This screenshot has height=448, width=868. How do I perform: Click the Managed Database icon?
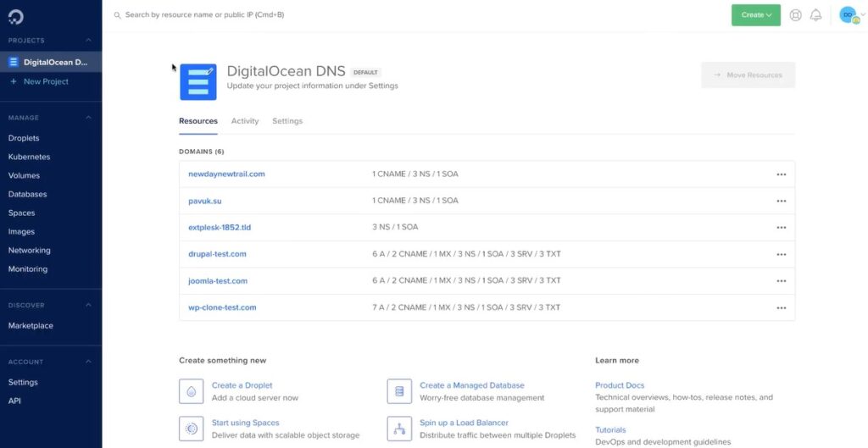pyautogui.click(x=399, y=391)
